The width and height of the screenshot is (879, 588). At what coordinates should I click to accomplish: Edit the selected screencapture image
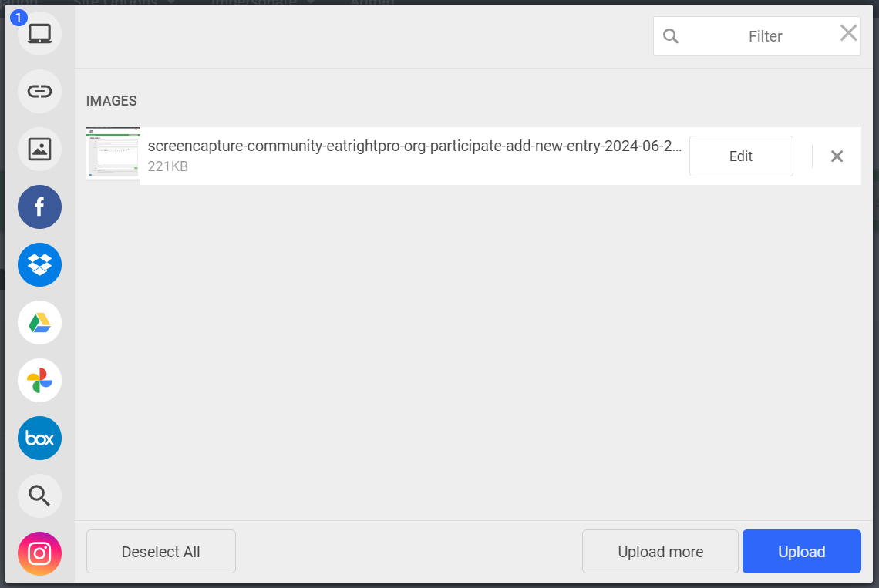click(740, 156)
